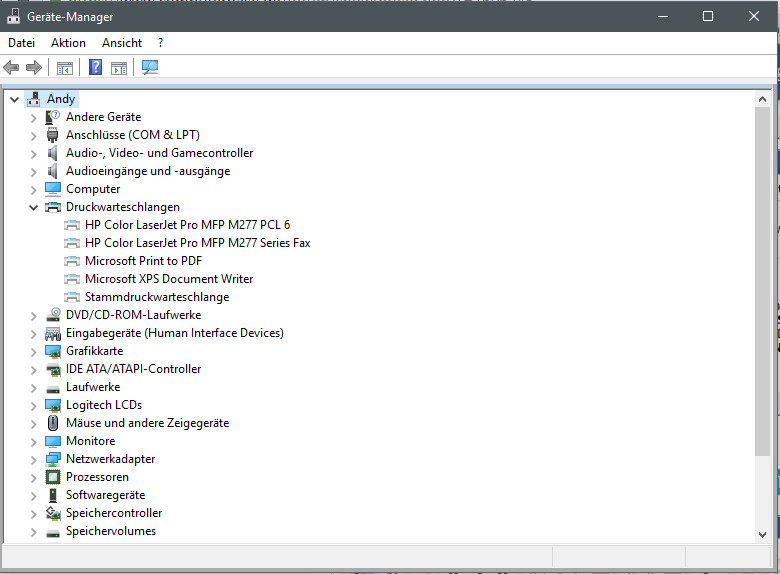Click the scan for hardware changes icon
This screenshot has width=780, height=574.
pyautogui.click(x=150, y=67)
